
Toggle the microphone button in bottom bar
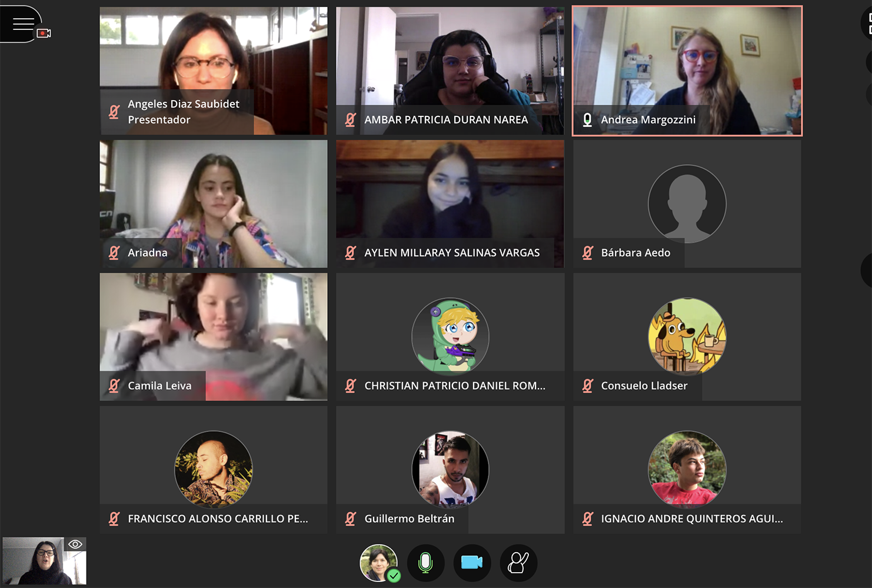pyautogui.click(x=425, y=563)
